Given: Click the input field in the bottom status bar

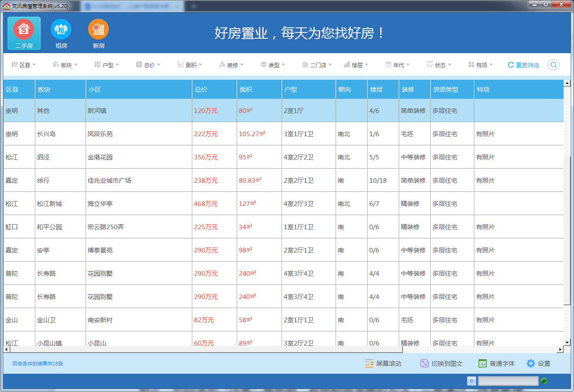Looking at the screenshot, I should (508, 381).
